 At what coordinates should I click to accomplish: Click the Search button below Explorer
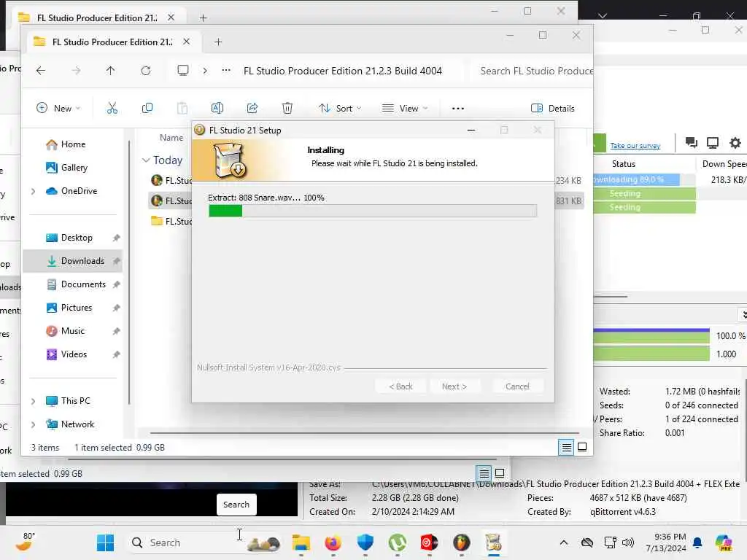[x=236, y=505]
